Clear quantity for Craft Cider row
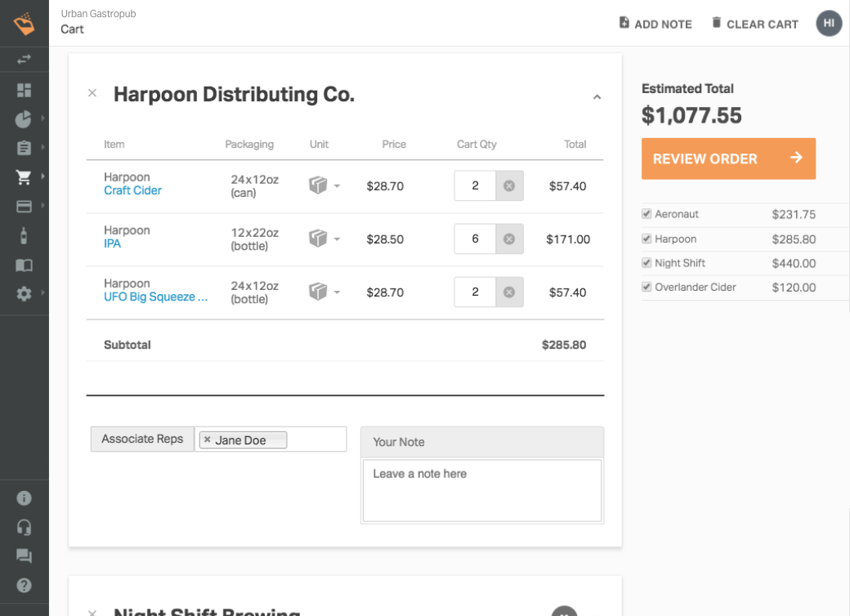850x616 pixels. [x=509, y=185]
